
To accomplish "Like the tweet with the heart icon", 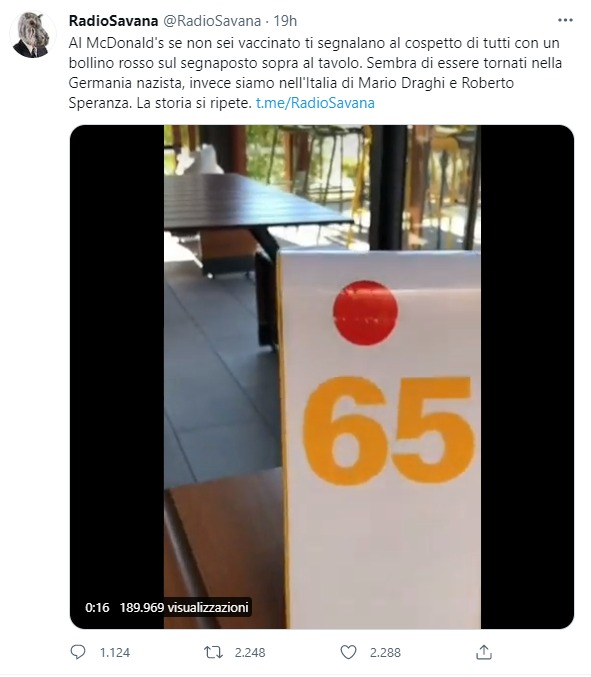I will [348, 652].
